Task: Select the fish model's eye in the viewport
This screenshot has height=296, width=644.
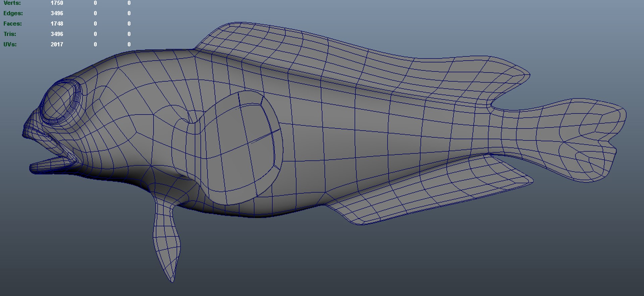Action: pos(60,102)
